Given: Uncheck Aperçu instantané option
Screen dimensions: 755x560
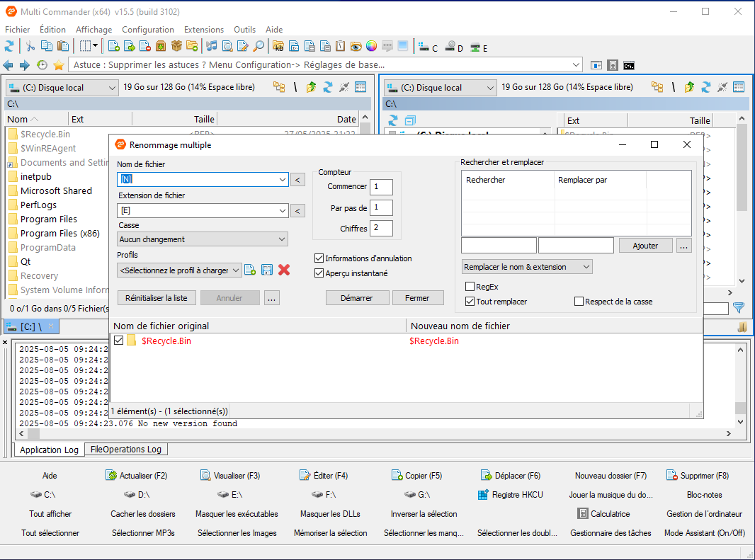Looking at the screenshot, I should tap(319, 273).
